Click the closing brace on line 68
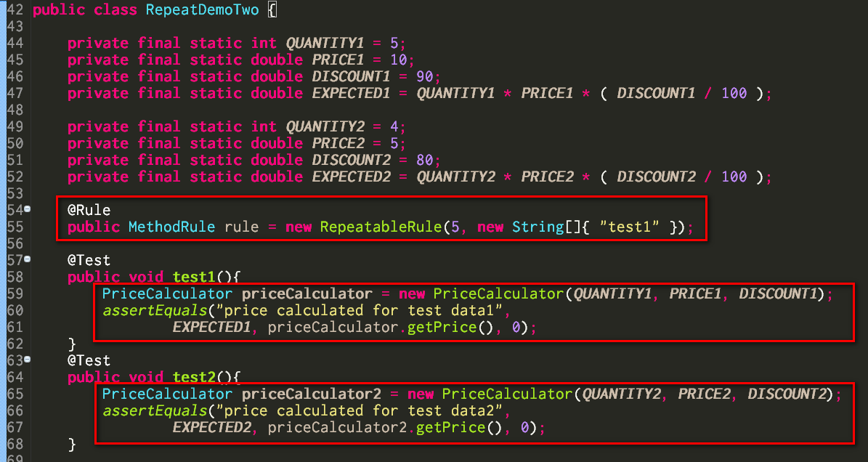Viewport: 868px width, 462px height. click(x=71, y=445)
